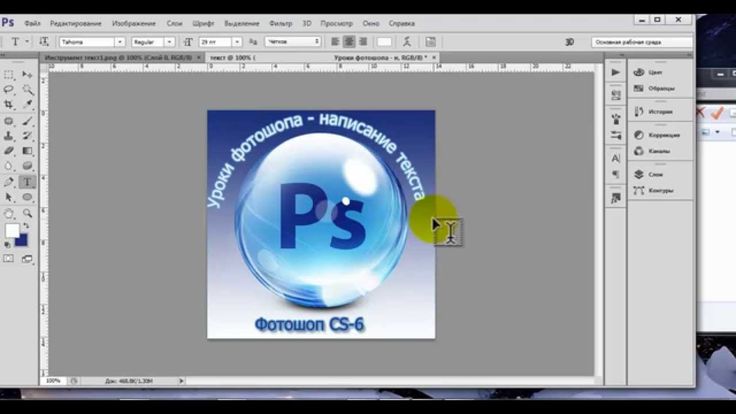Screen dimensions: 736x414
Task: Select the History Brush tool
Action: coord(27,136)
